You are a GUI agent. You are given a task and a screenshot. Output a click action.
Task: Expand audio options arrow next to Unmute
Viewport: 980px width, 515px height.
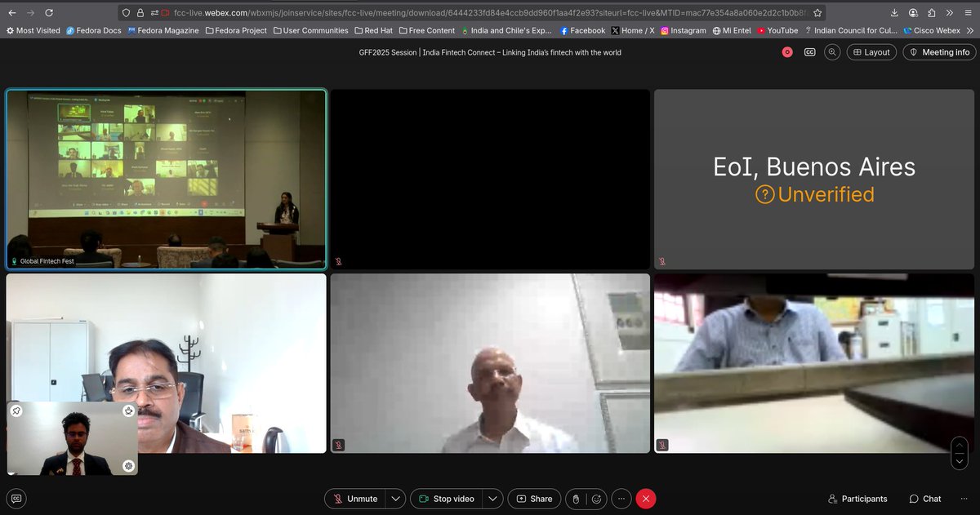395,499
